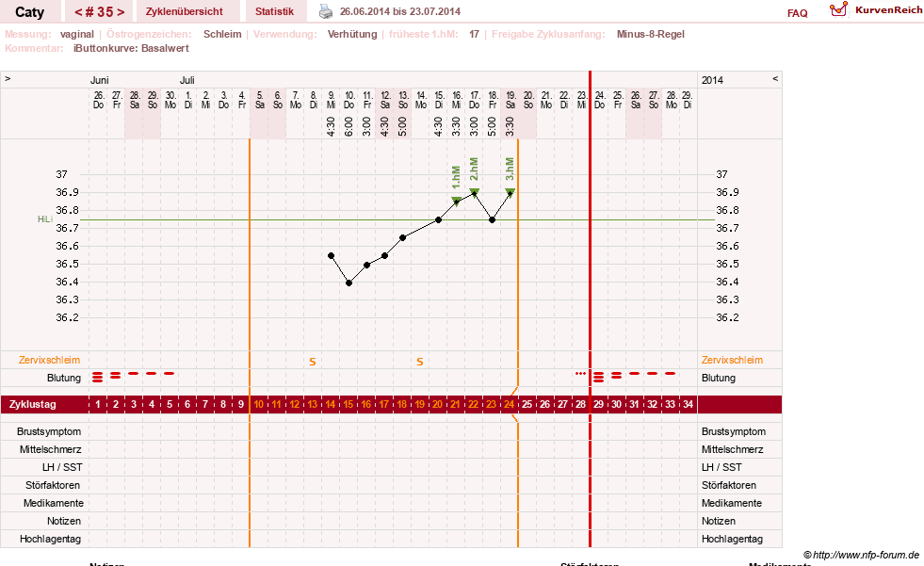924x566 pixels.
Task: Open the KurvenReich logo link
Action: 838,9
